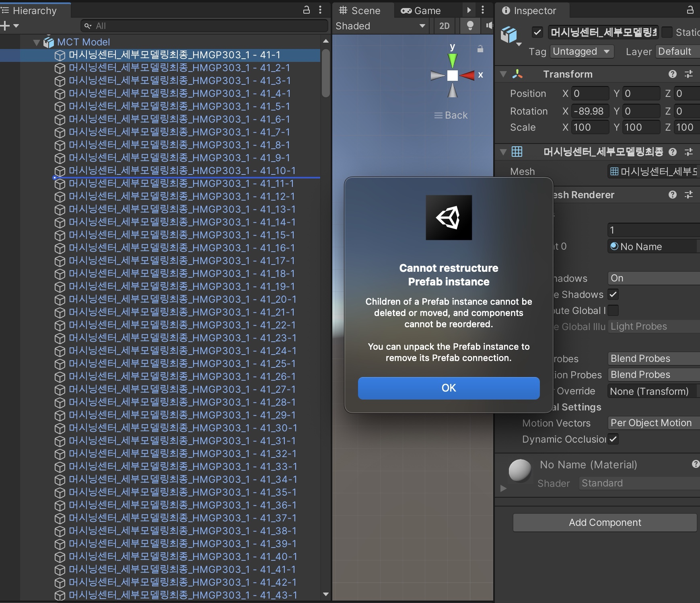Click MCT Model prefab icon

pos(49,42)
